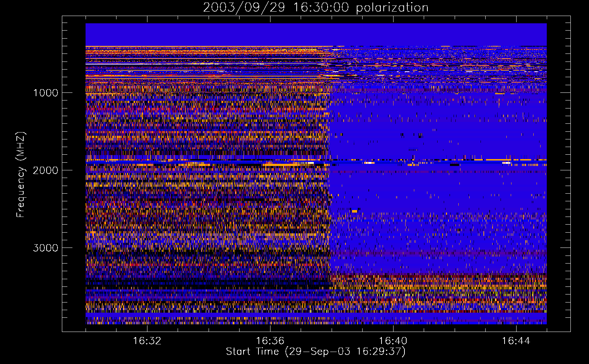The height and width of the screenshot is (364, 589).
Task: Click the 'Start Time (29-Sep-03 16:29:37)' label
Action: (x=316, y=352)
